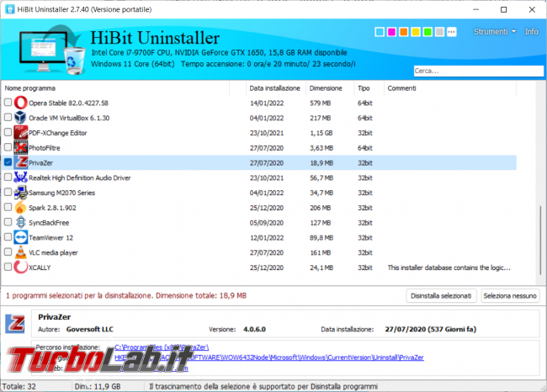Click the PhotoFiltre icon
547x392 pixels.
click(x=20, y=147)
